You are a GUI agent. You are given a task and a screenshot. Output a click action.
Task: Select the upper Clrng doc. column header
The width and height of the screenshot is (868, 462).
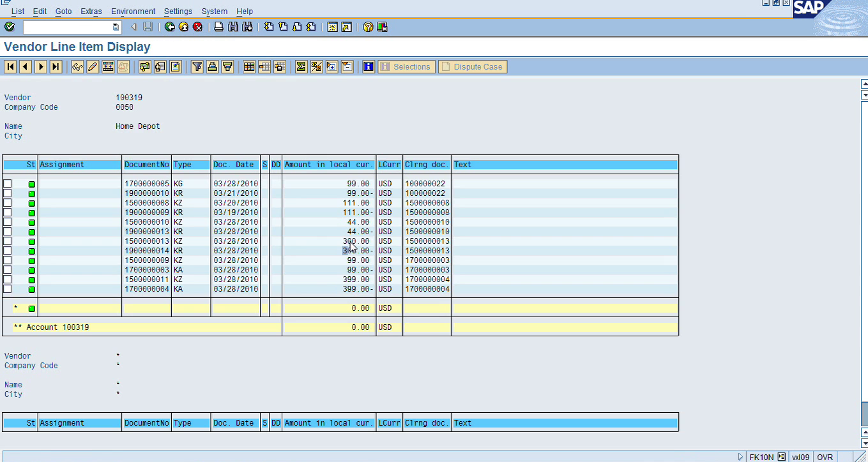pos(427,165)
